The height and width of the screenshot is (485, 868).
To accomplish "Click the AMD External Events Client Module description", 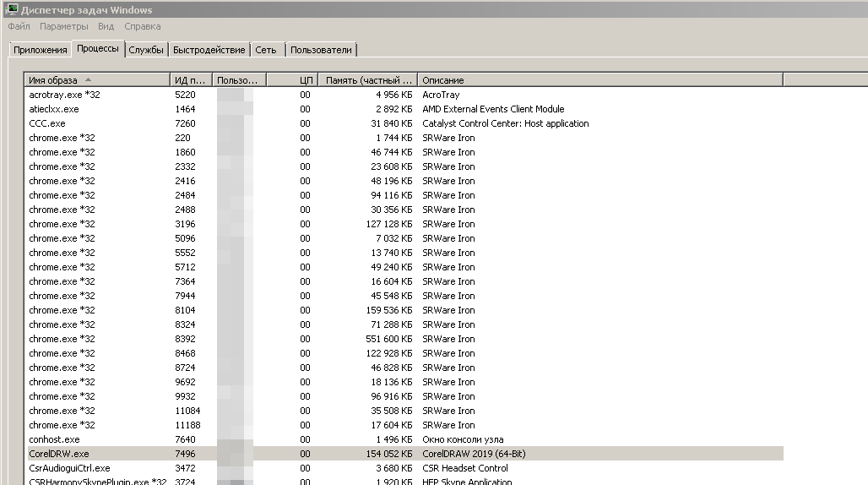I will pyautogui.click(x=493, y=109).
